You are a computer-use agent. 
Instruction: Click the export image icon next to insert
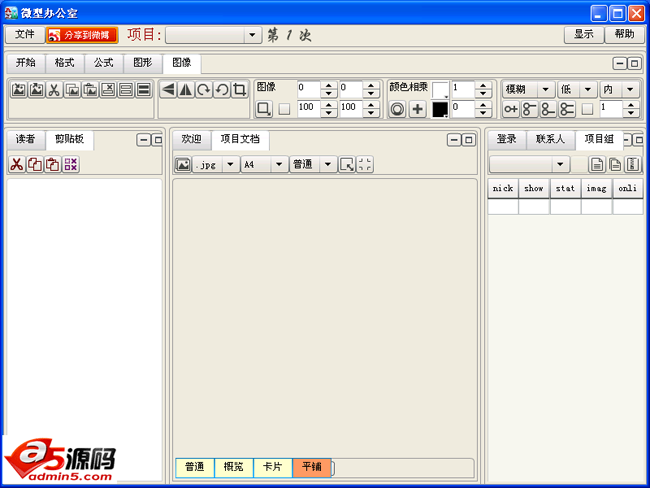36,90
